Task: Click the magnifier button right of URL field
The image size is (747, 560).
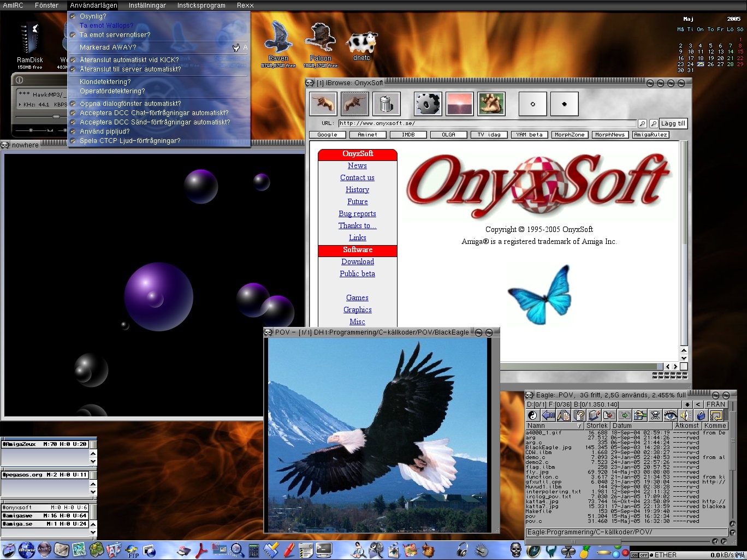Action: 642,124
